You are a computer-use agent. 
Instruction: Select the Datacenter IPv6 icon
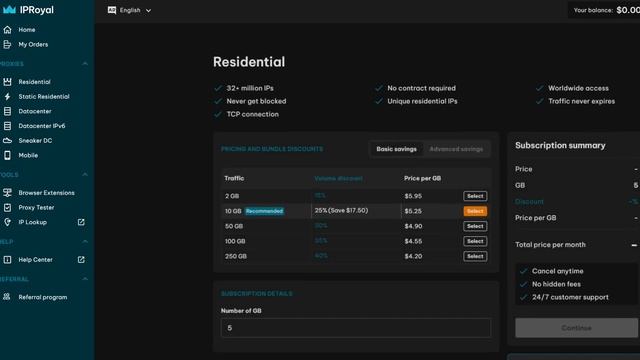pos(7,126)
